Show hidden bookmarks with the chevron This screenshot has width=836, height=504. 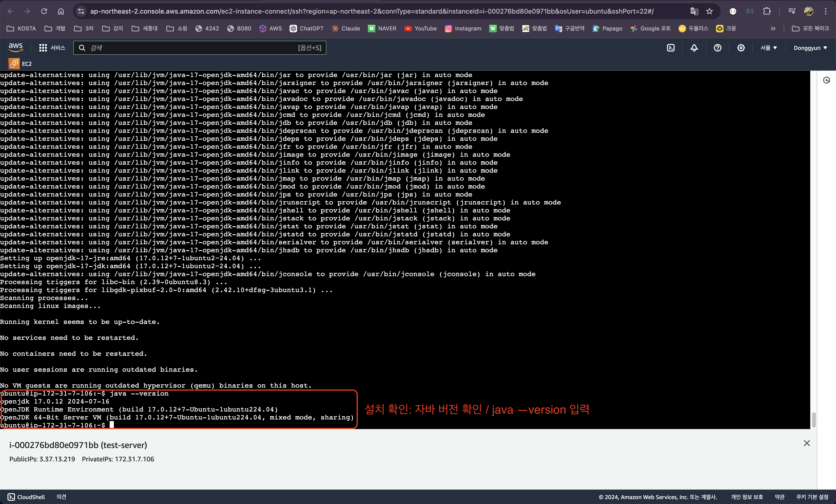tap(773, 29)
